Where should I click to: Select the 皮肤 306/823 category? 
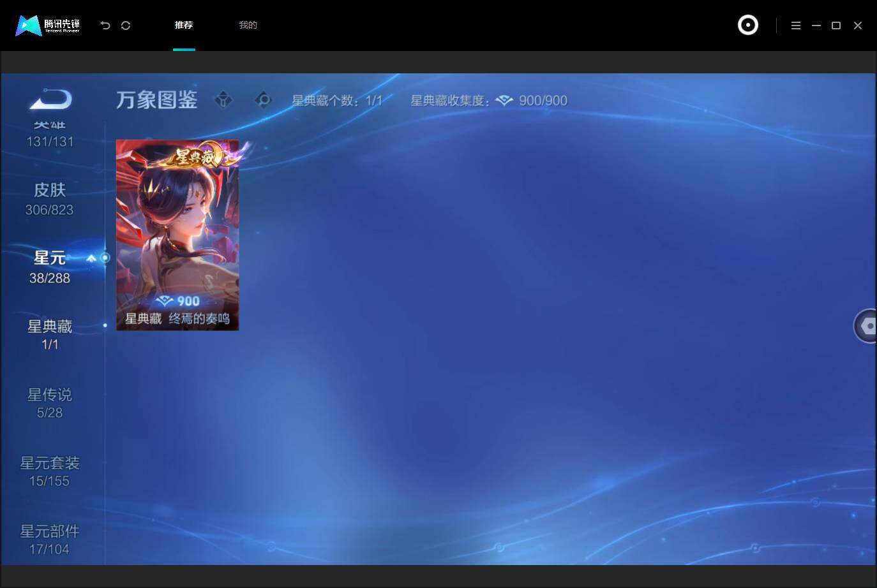pos(50,199)
